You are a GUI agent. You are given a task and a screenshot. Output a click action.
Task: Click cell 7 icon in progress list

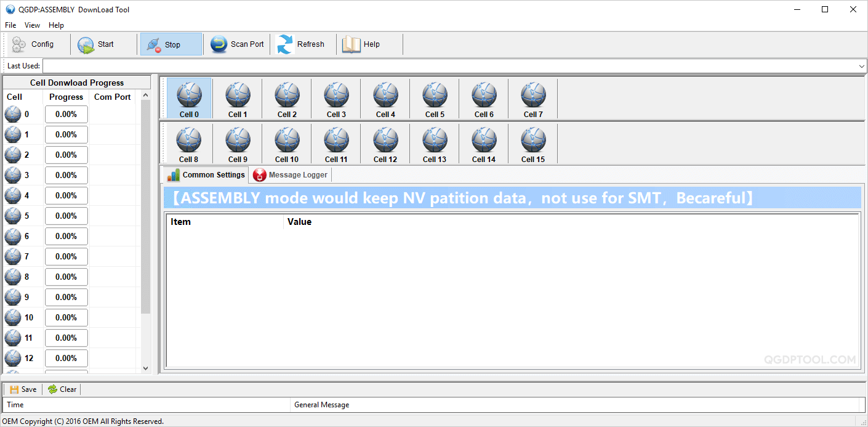coord(13,256)
